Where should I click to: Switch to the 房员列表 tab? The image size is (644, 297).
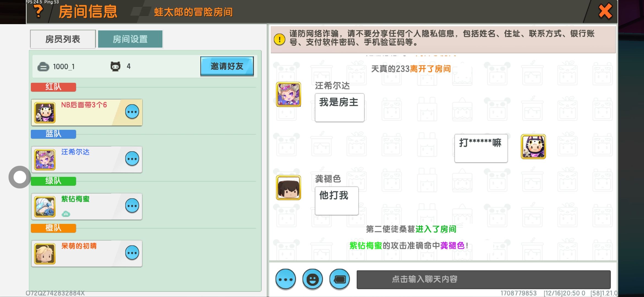[x=63, y=39]
